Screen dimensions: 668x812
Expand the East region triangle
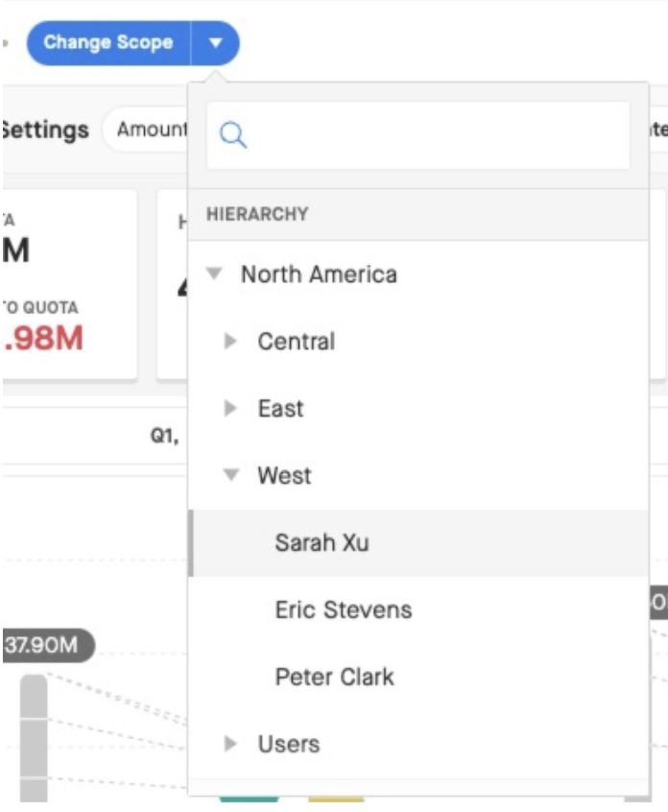pos(230,408)
